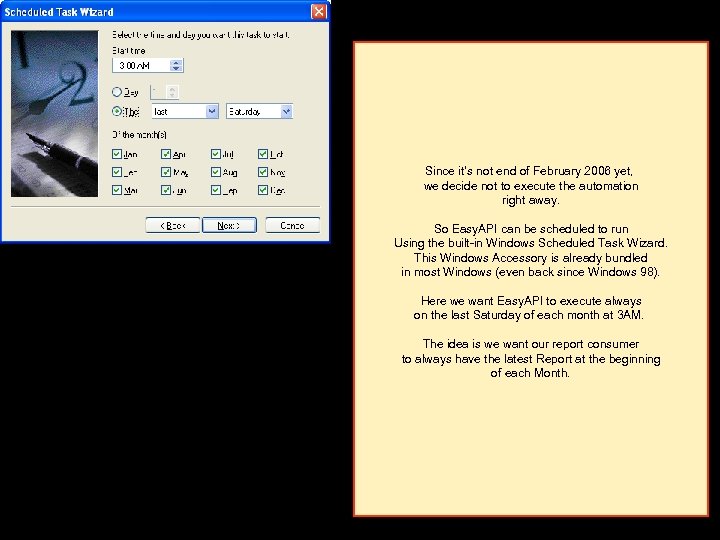Increase start time with up arrow
This screenshot has height=540, width=720.
tap(176, 62)
